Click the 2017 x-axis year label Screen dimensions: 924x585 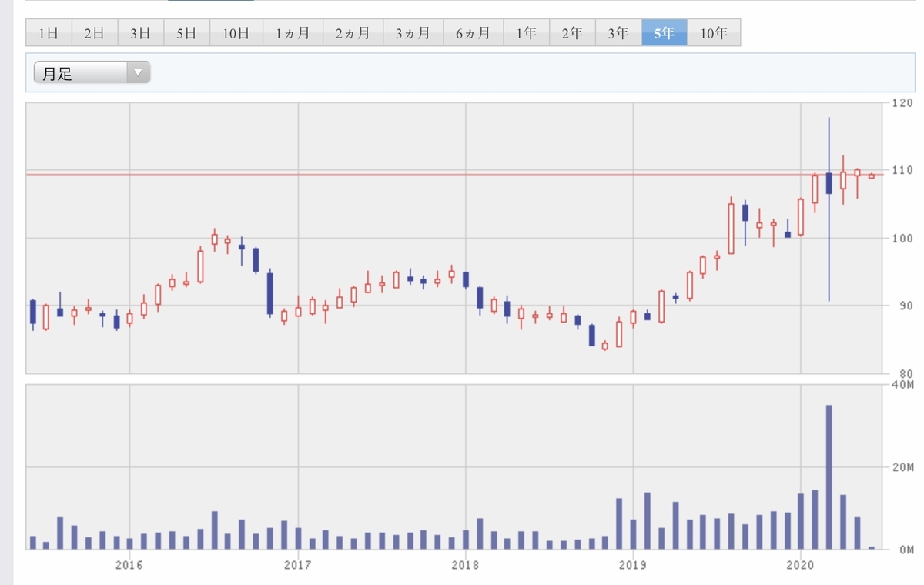[297, 563]
